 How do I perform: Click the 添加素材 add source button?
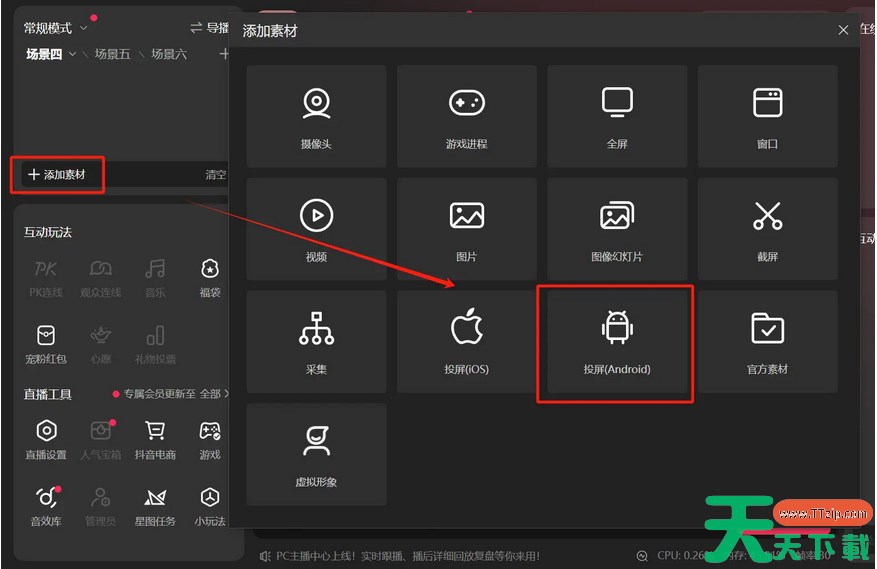pos(57,175)
